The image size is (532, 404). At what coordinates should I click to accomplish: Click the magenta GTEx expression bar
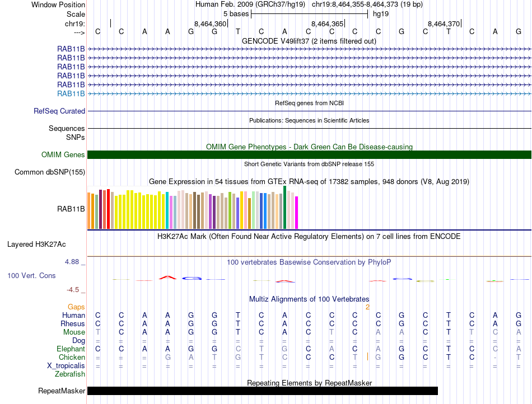297,213
